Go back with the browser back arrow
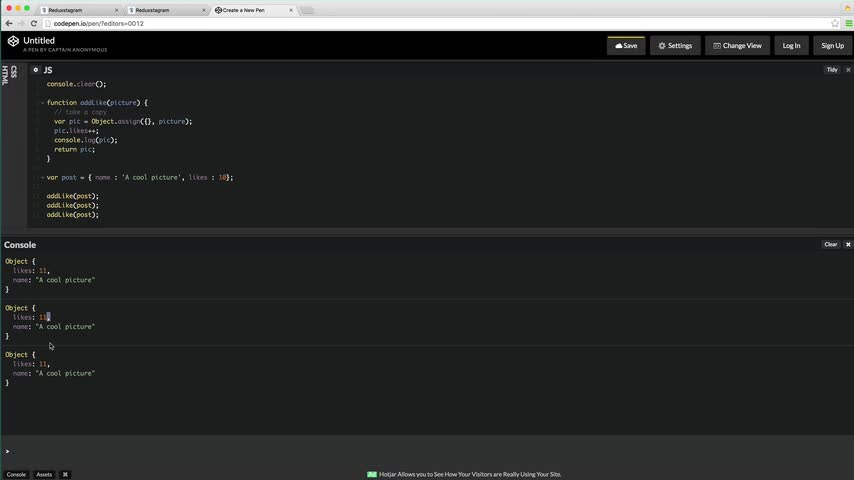 pyautogui.click(x=9, y=23)
